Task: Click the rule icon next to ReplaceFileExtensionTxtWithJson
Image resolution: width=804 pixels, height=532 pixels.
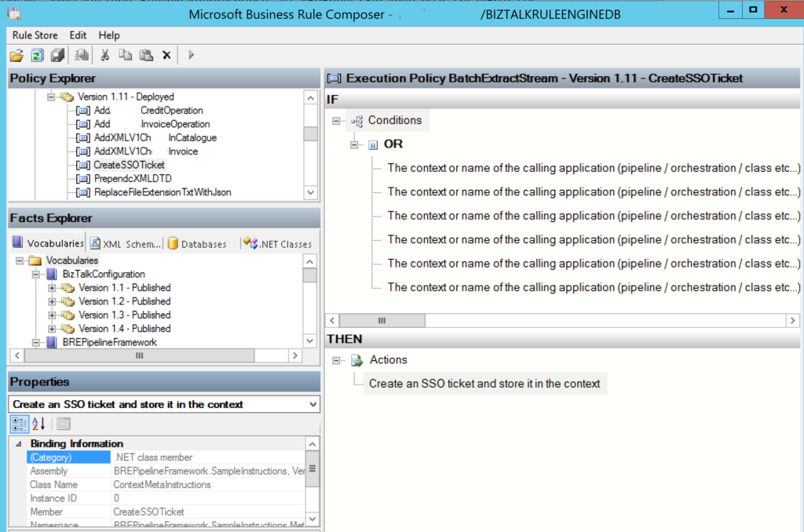Action: [82, 193]
